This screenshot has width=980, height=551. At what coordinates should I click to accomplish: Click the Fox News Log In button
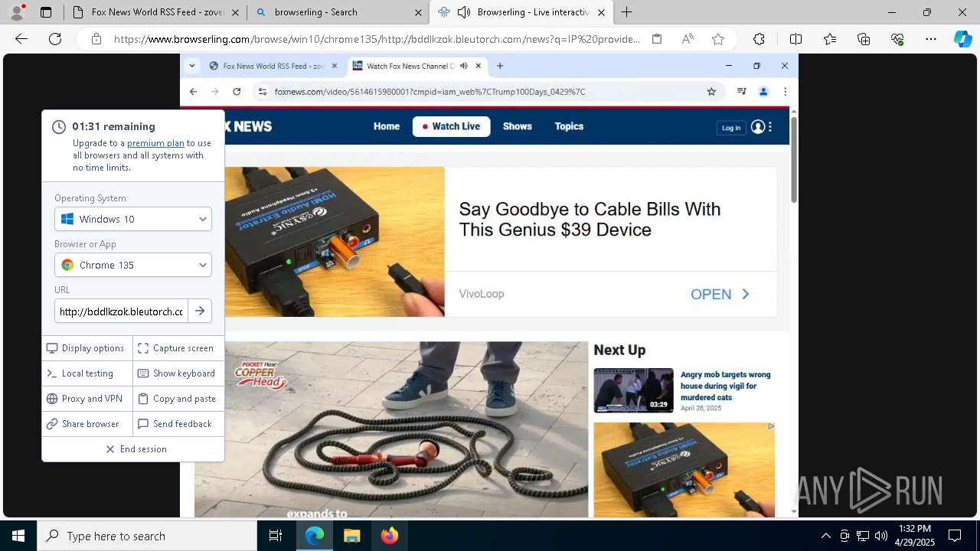731,128
